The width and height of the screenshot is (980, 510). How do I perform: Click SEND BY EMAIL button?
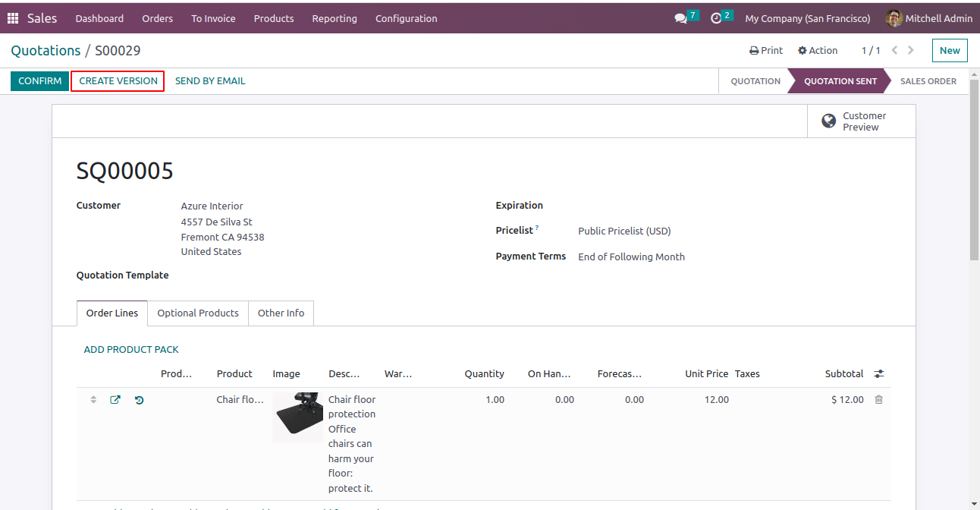(x=210, y=80)
